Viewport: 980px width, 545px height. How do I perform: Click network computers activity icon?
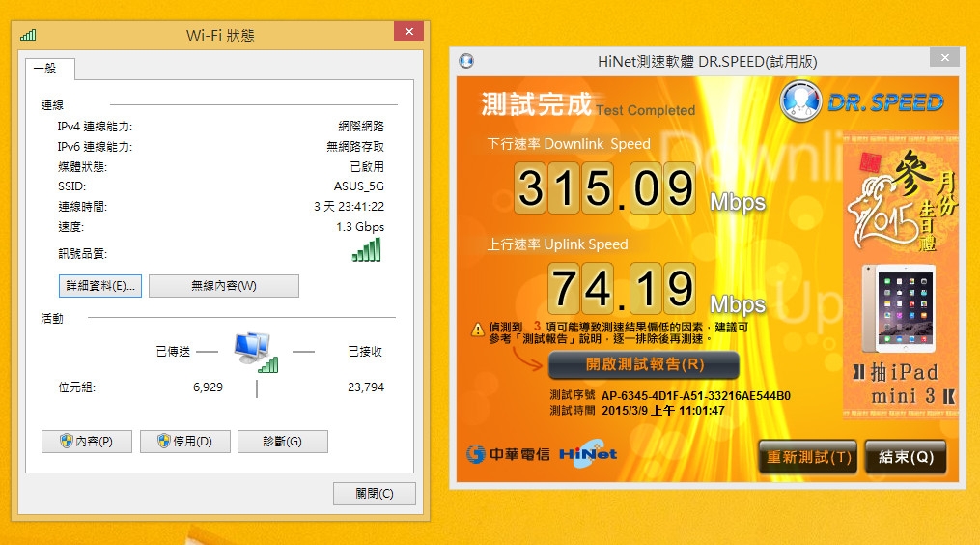(256, 353)
